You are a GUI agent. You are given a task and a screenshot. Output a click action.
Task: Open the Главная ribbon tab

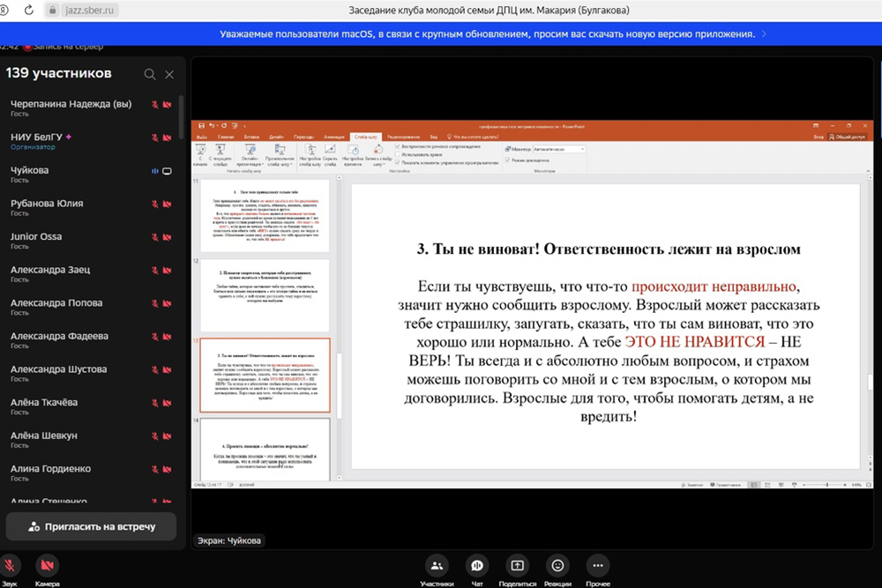[x=227, y=138]
